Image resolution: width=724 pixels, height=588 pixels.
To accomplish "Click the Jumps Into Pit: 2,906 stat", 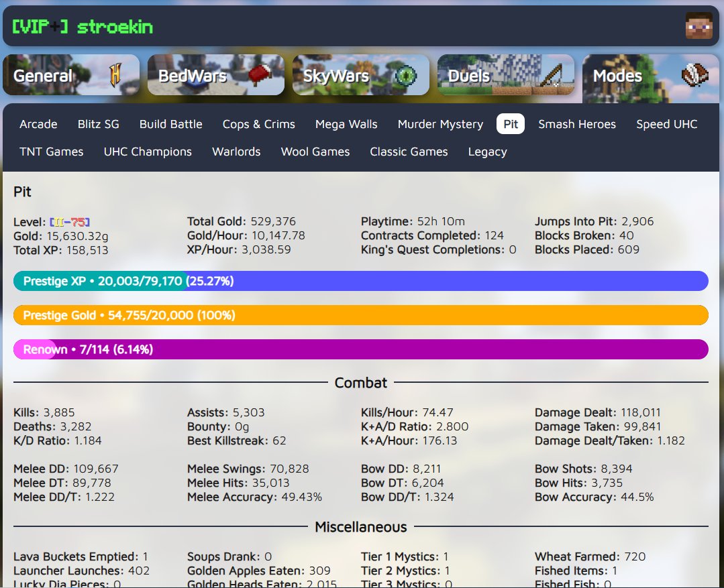I will click(x=594, y=221).
